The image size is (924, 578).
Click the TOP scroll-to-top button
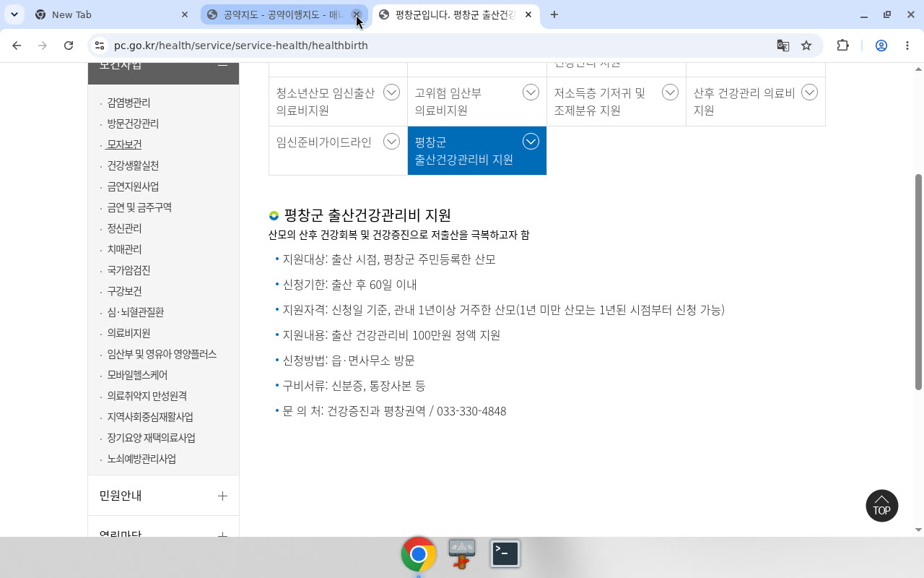tap(882, 506)
